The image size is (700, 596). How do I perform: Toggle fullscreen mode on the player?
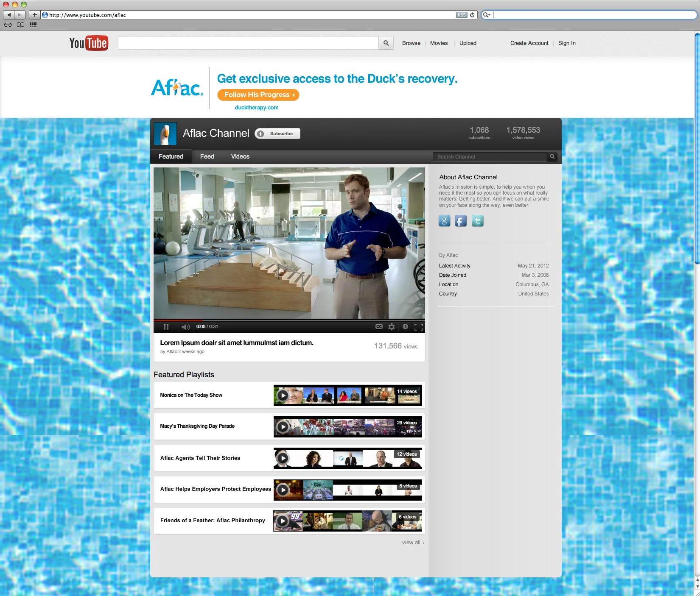(x=419, y=327)
